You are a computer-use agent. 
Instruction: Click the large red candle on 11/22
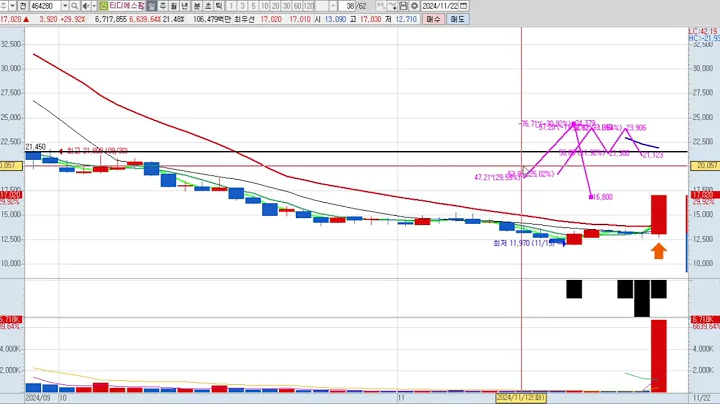point(658,215)
